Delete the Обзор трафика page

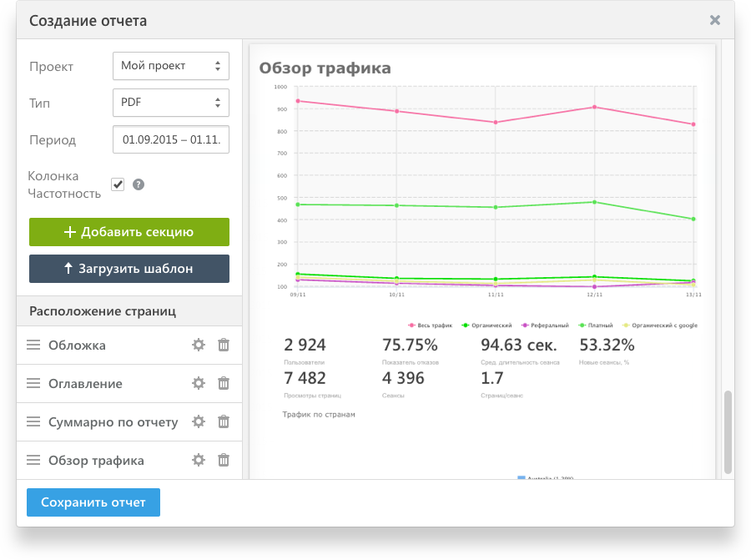click(224, 460)
